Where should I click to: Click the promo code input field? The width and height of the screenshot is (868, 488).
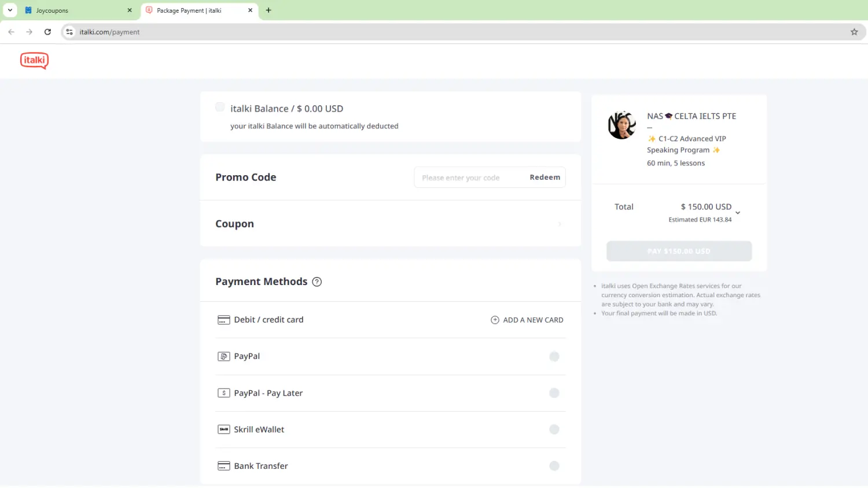point(469,178)
